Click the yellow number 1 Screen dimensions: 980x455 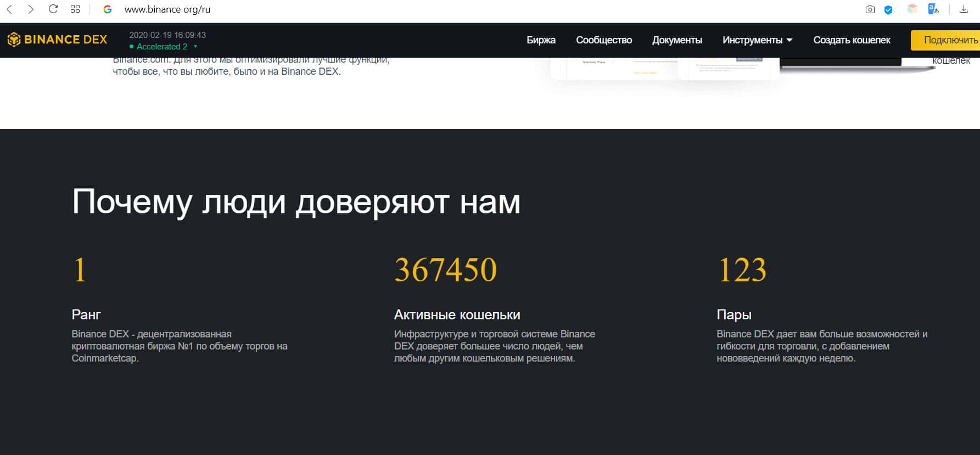tap(80, 270)
